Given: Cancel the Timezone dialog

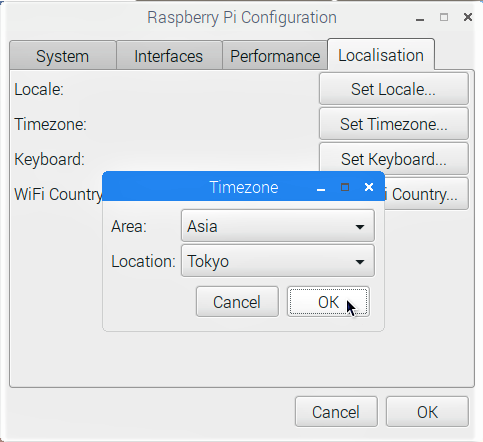Looking at the screenshot, I should (x=237, y=302).
